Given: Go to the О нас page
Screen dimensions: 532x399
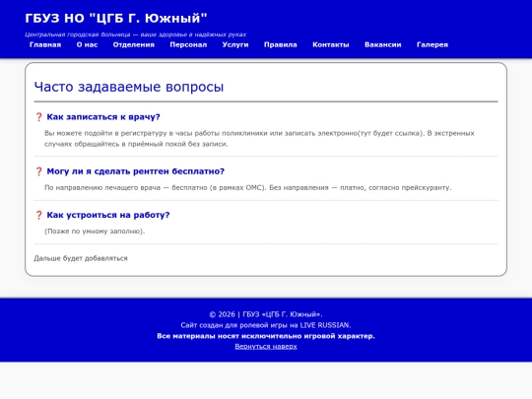Looking at the screenshot, I should tap(87, 44).
